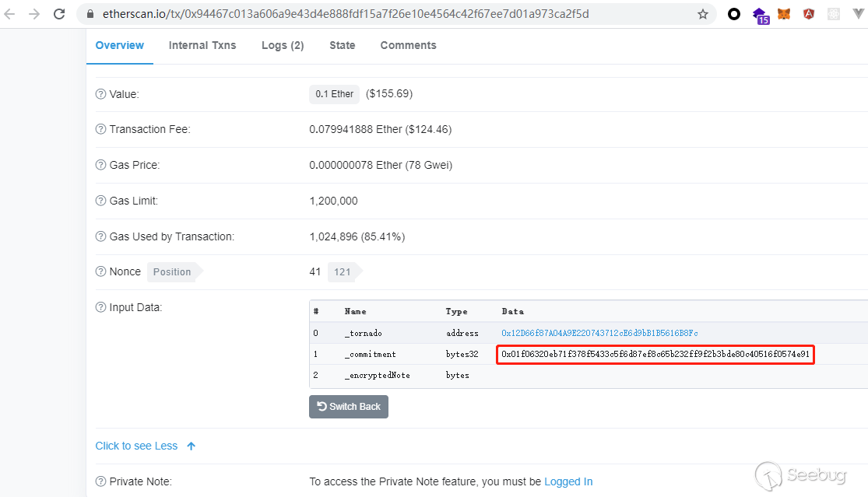Click help icon next to Input Data
This screenshot has height=497, width=868.
(100, 307)
